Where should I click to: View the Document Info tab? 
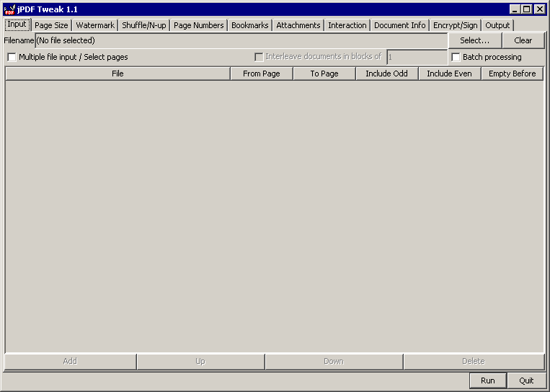point(399,25)
